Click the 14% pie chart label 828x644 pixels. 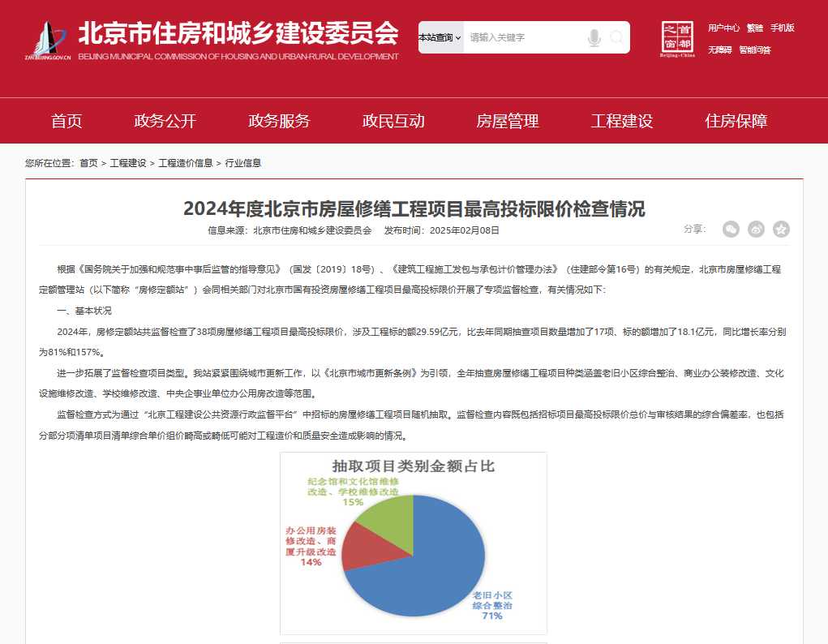[311, 563]
